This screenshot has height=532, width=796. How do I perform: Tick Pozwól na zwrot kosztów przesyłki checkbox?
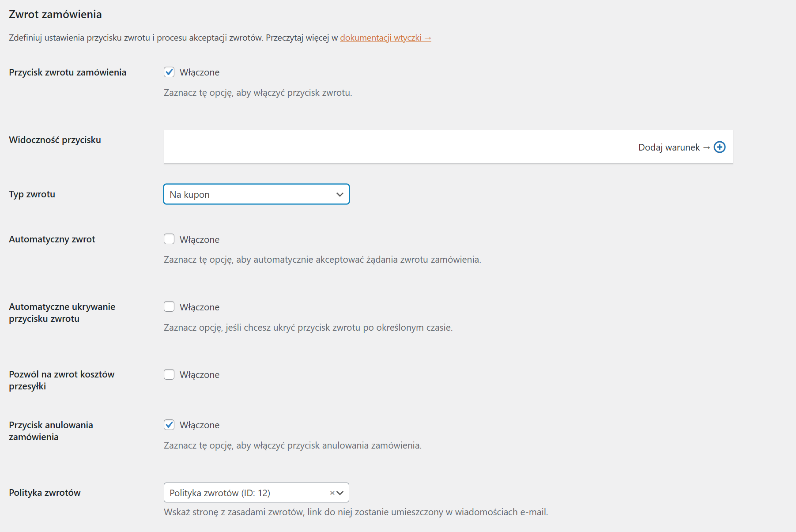[169, 374]
